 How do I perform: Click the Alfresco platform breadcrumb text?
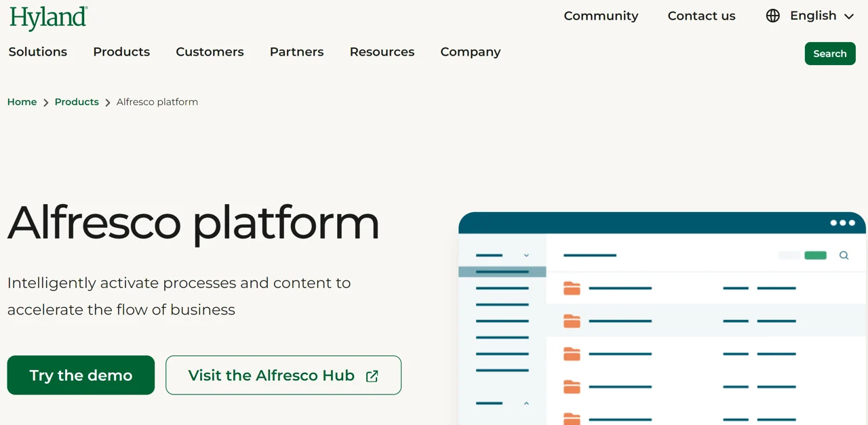coord(157,102)
